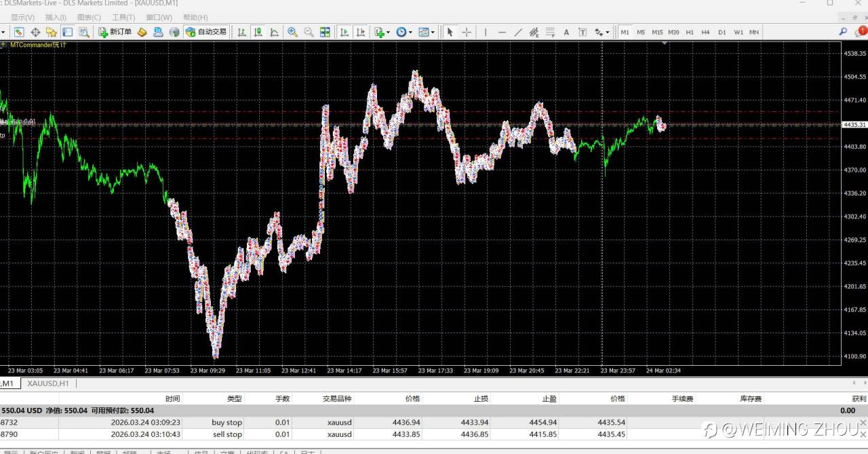
Task: Click the Zoom In magnifier icon
Action: click(x=292, y=32)
